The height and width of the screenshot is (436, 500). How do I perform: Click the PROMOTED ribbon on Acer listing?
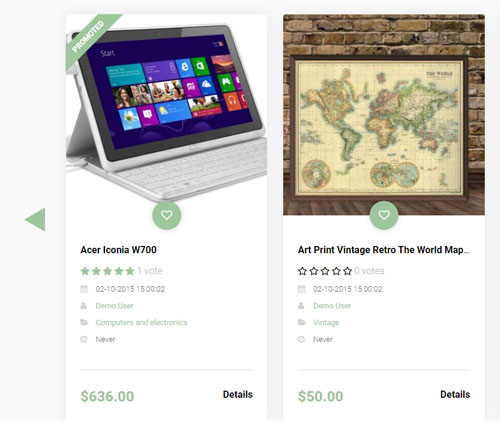coord(89,36)
